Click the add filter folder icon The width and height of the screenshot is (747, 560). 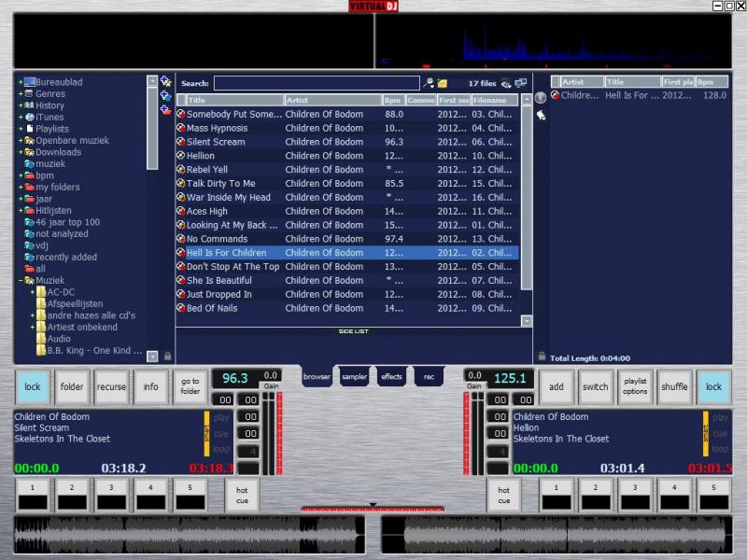click(166, 96)
